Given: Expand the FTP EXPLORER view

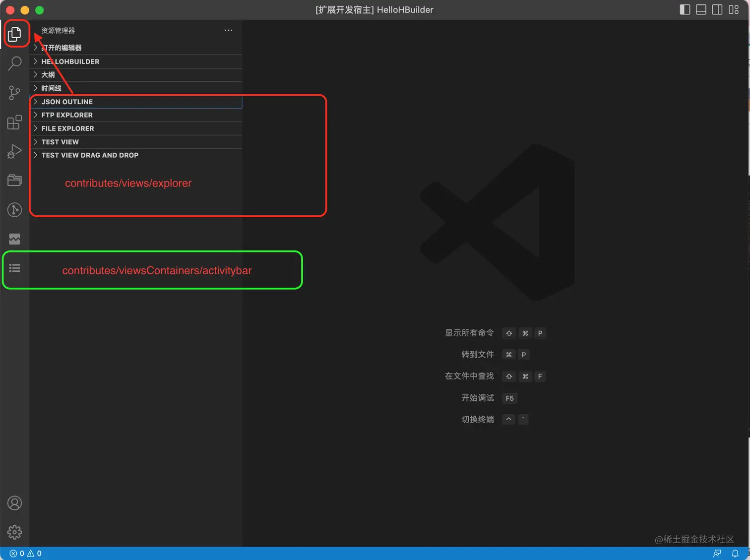Looking at the screenshot, I should [136, 115].
